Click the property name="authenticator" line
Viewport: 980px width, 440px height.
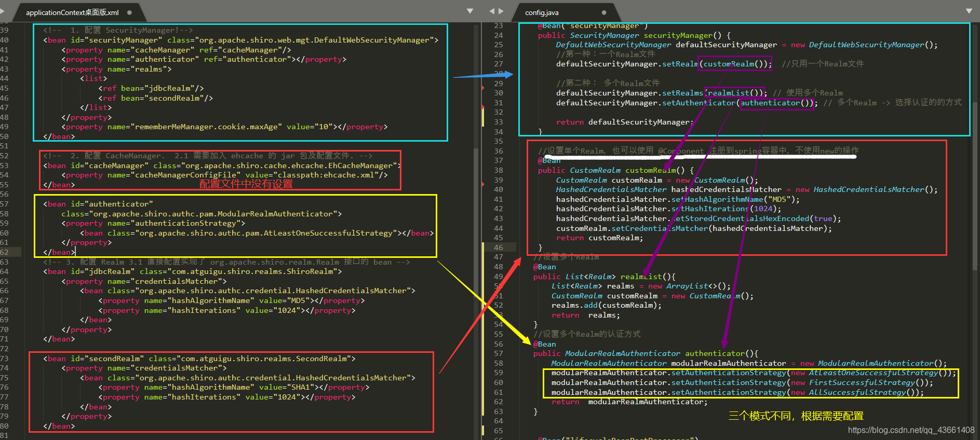[x=204, y=59]
